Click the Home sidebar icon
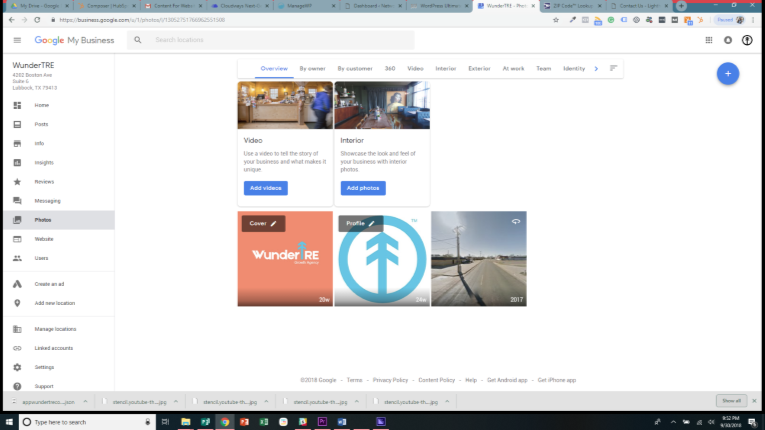 click(17, 105)
